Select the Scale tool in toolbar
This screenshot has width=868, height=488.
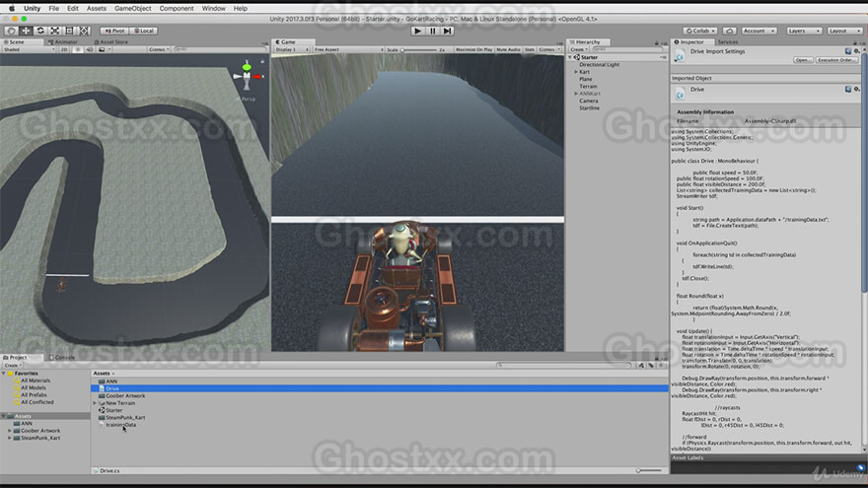coord(55,31)
